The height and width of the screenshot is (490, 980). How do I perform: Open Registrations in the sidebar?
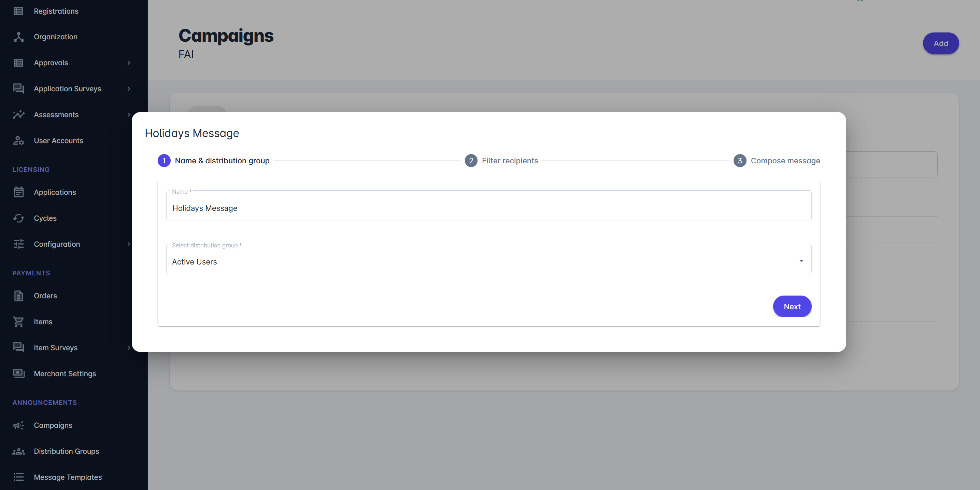[x=56, y=11]
